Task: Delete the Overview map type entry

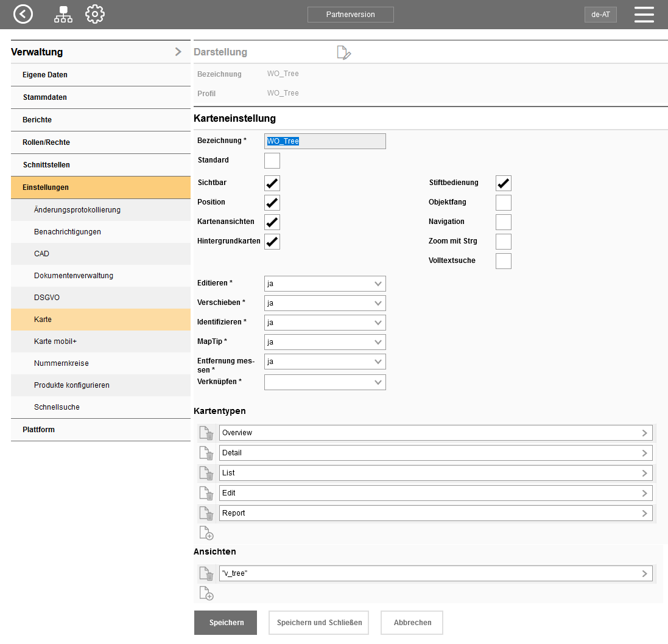Action: pos(207,433)
